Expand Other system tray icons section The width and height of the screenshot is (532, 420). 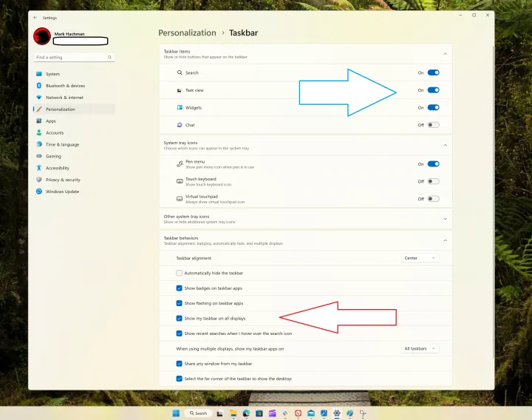point(445,219)
